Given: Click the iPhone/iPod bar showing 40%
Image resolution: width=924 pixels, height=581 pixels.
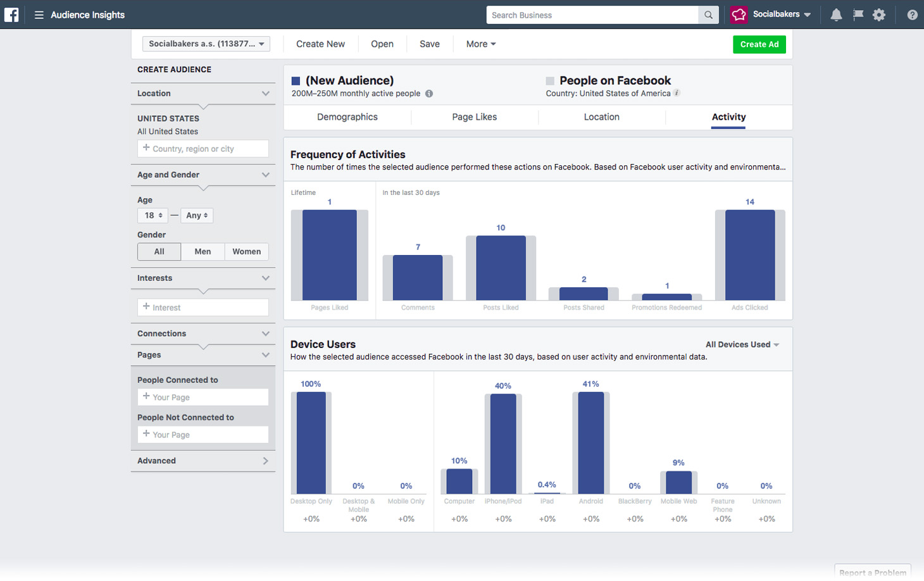Looking at the screenshot, I should tap(503, 444).
